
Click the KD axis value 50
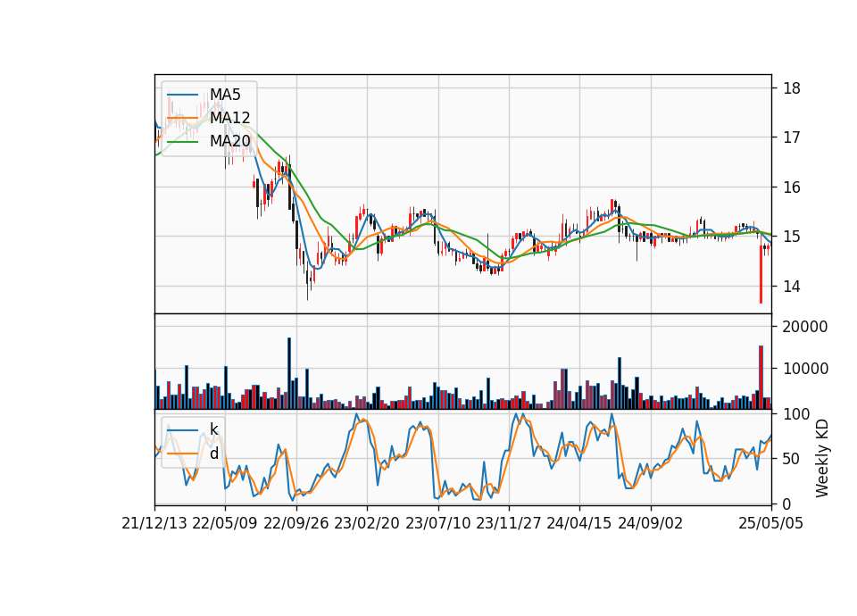point(792,459)
